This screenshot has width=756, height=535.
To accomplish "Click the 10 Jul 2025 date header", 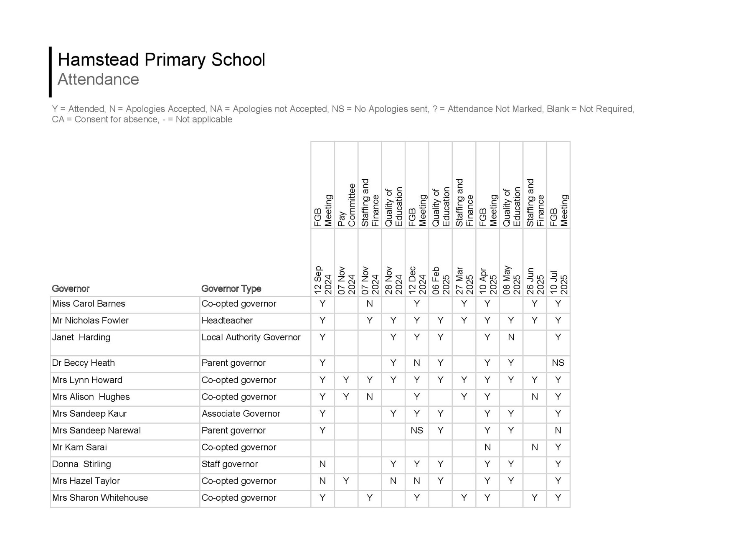I will click(558, 280).
